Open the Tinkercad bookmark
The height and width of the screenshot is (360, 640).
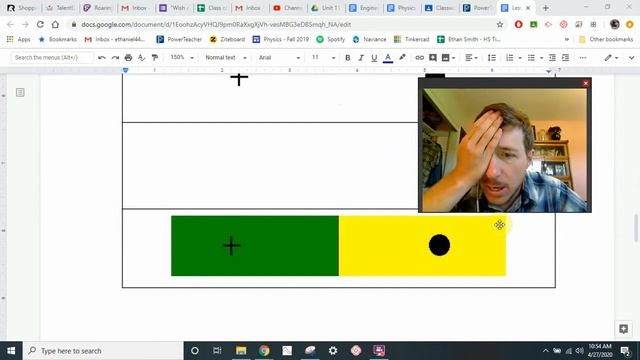point(411,39)
